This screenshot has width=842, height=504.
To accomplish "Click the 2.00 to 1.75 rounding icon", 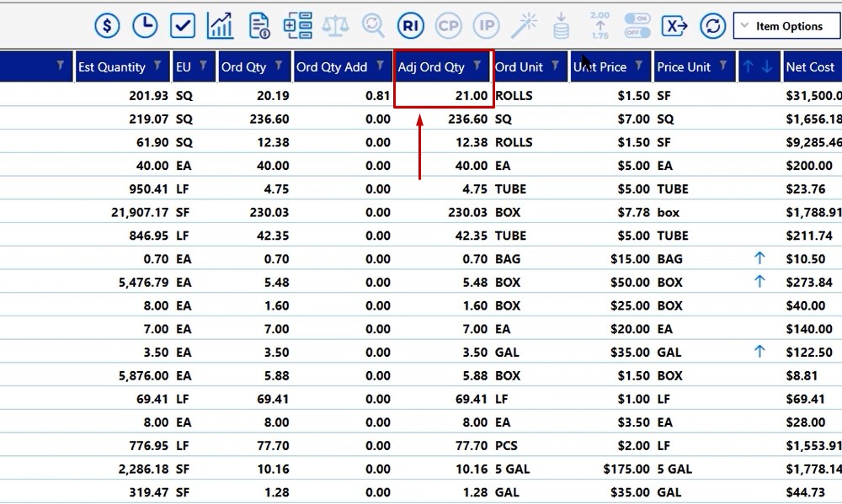I will [x=600, y=26].
